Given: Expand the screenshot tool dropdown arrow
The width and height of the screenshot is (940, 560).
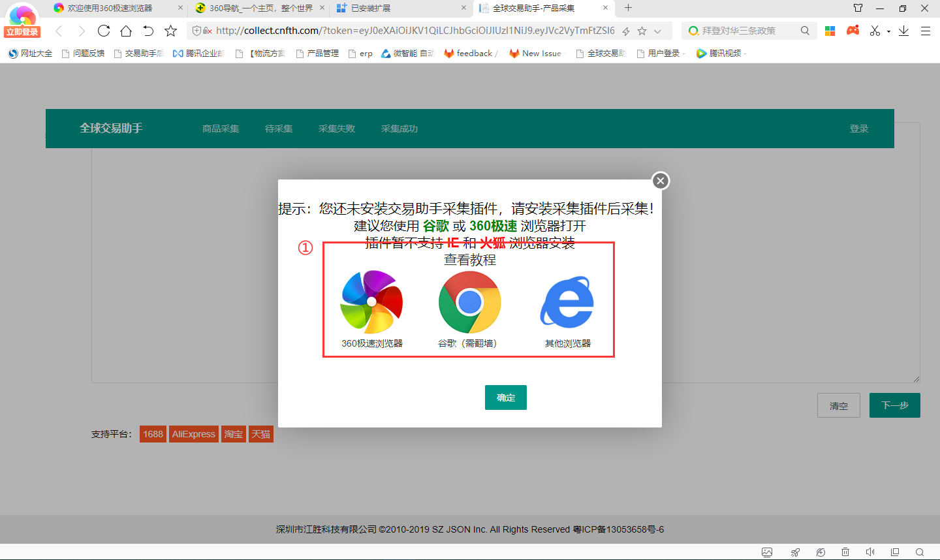Looking at the screenshot, I should (x=888, y=31).
